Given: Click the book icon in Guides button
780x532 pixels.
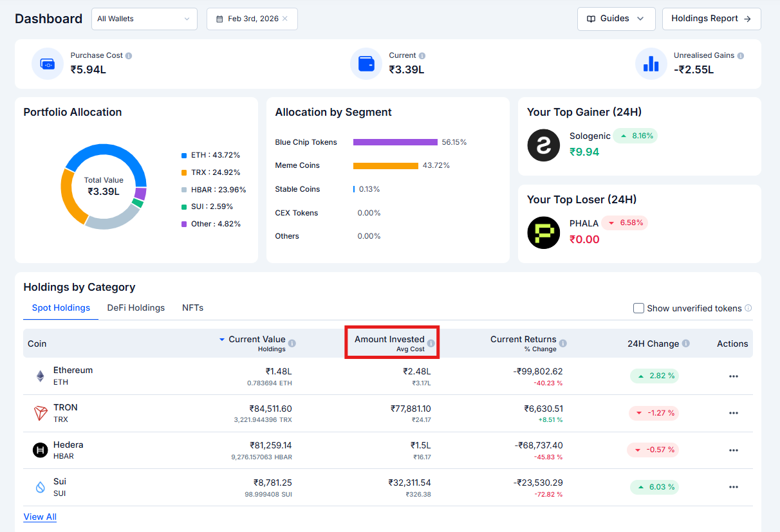Looking at the screenshot, I should click(591, 19).
